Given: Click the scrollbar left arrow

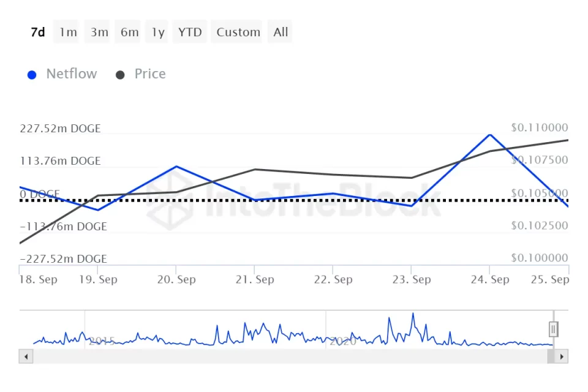Looking at the screenshot, I should point(25,356).
